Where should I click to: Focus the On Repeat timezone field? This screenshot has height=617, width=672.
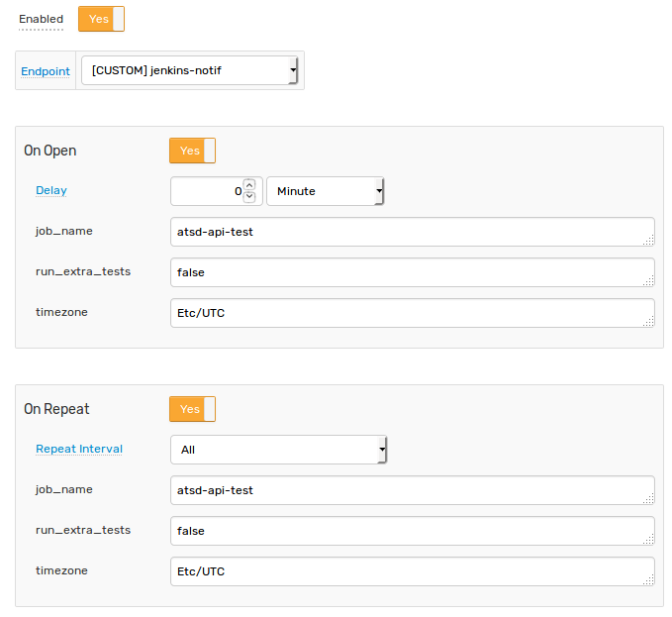(413, 571)
